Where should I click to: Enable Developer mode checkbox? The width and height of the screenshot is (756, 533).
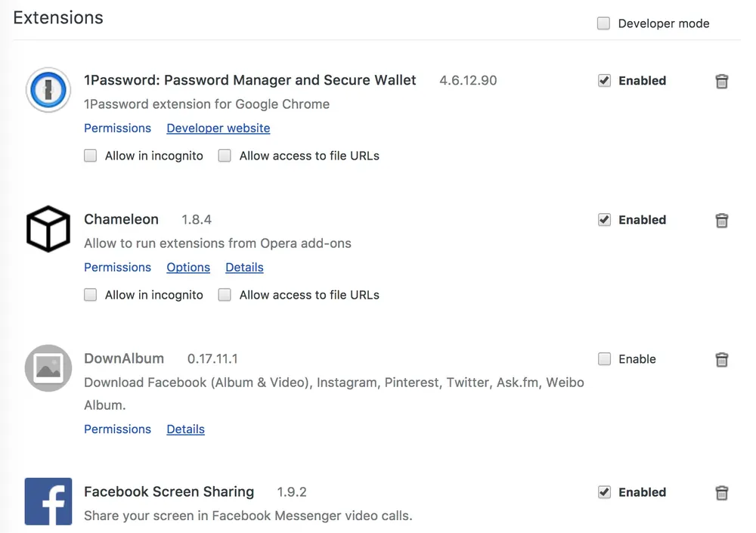[x=603, y=23]
